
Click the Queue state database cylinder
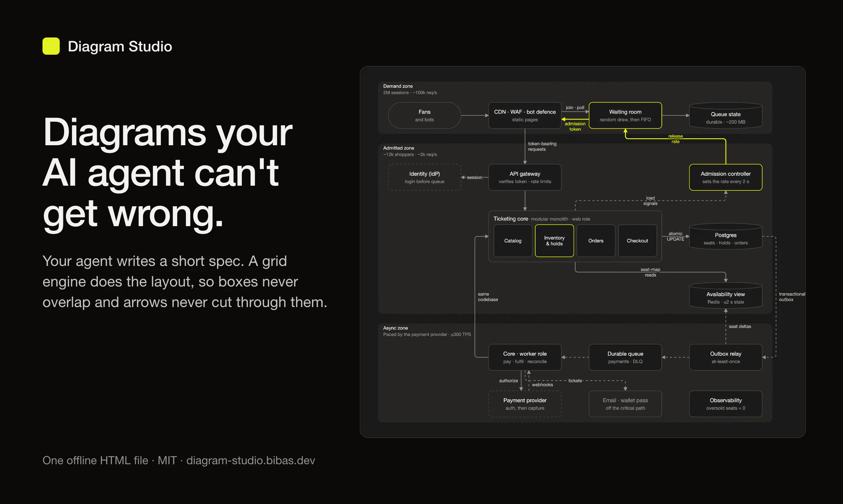726,115
